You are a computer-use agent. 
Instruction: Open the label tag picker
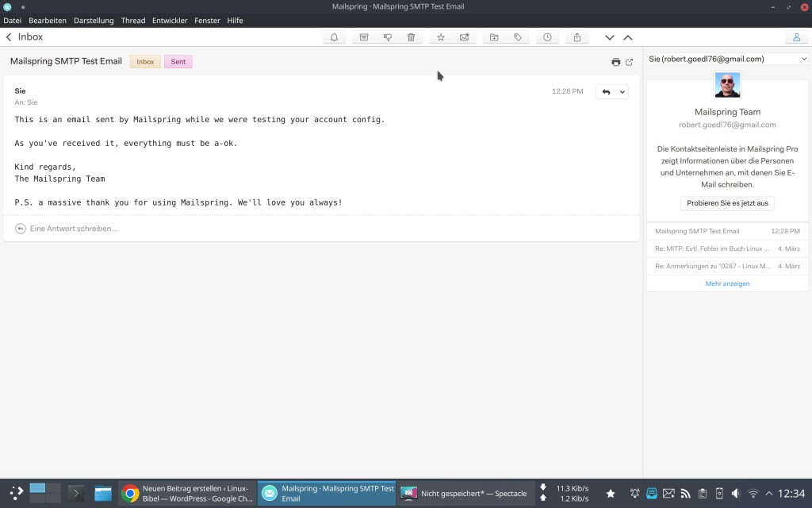(x=518, y=37)
